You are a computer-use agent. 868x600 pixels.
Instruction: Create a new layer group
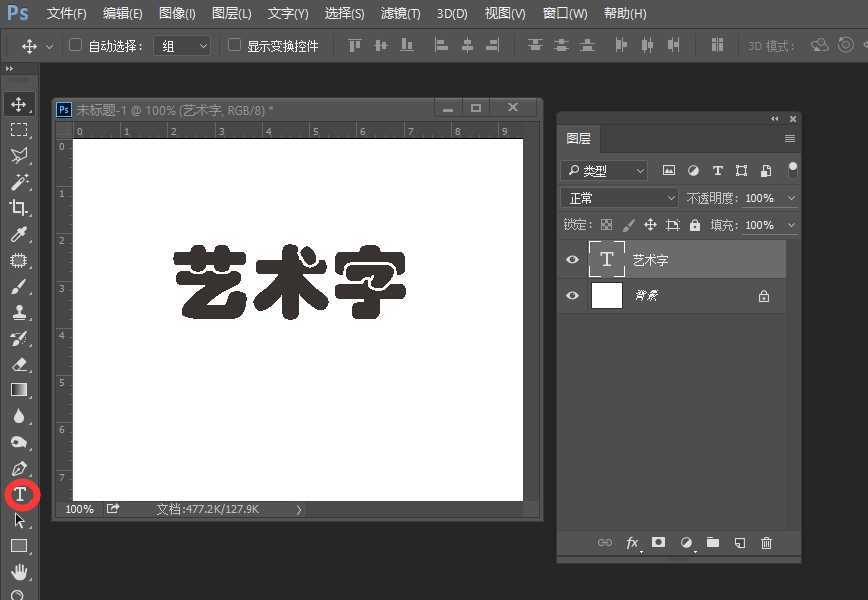[713, 543]
